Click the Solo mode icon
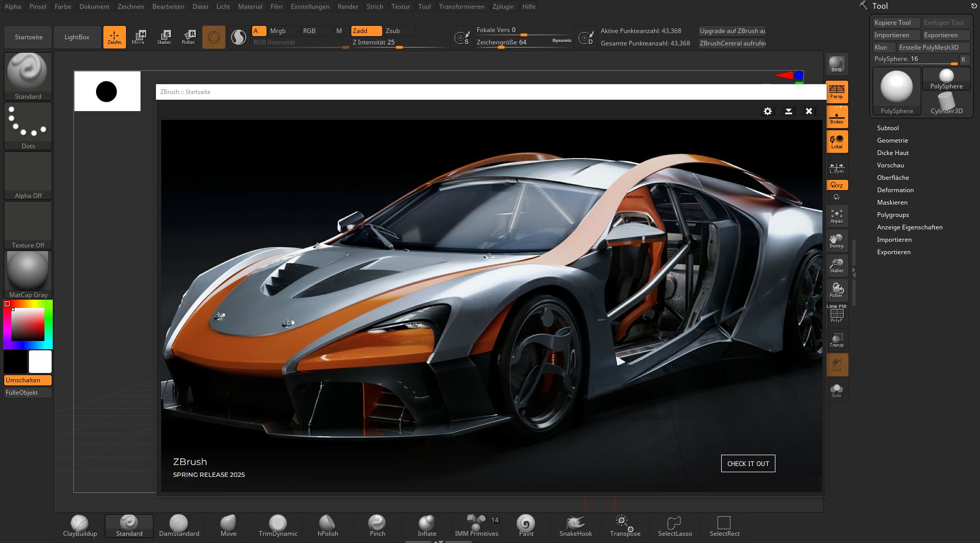 point(836,391)
